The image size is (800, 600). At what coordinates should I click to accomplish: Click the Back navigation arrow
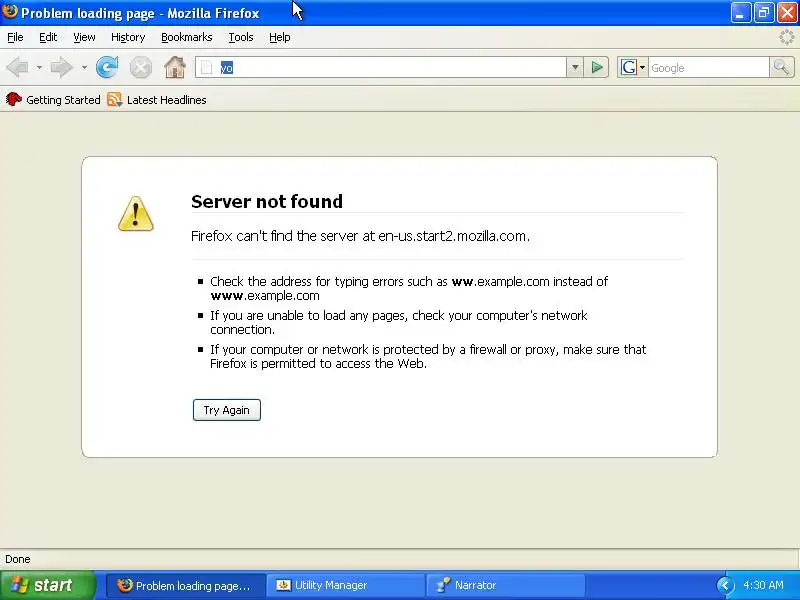click(18, 67)
